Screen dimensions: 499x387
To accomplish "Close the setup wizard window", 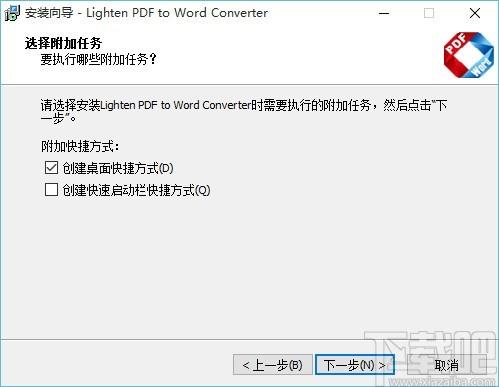I will coord(475,13).
